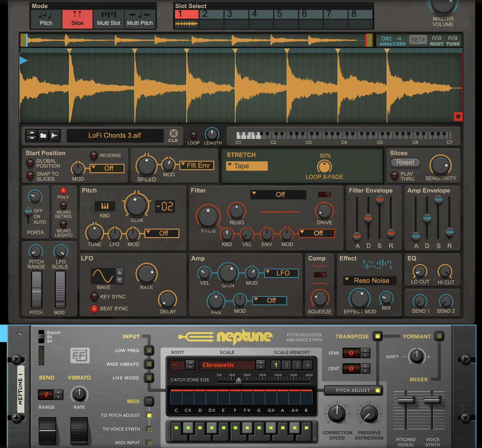The image size is (482, 448).
Task: Open the sample browser folder icon
Action: (43, 136)
